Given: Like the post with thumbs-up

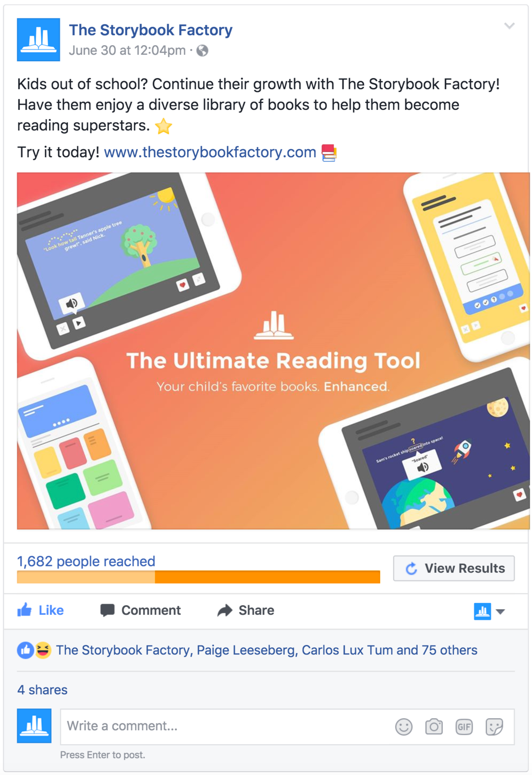Looking at the screenshot, I should tap(41, 610).
